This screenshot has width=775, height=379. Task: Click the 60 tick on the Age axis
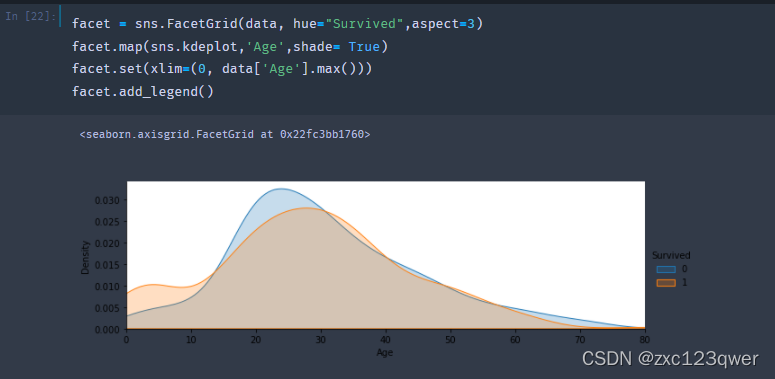coord(516,339)
